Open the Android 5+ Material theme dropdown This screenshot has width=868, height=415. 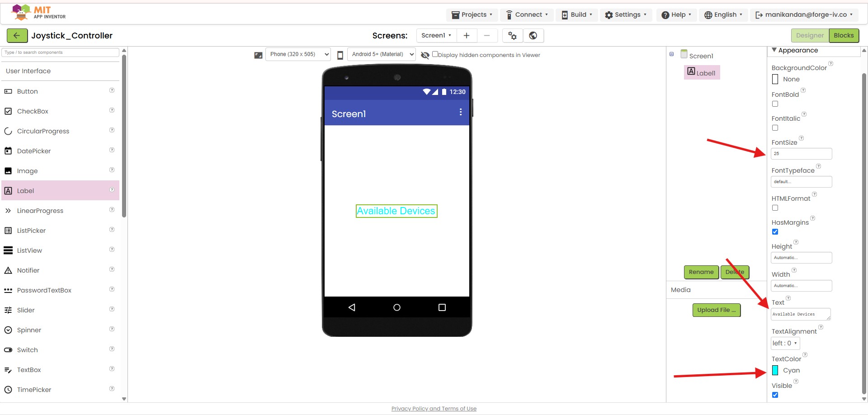pyautogui.click(x=382, y=54)
